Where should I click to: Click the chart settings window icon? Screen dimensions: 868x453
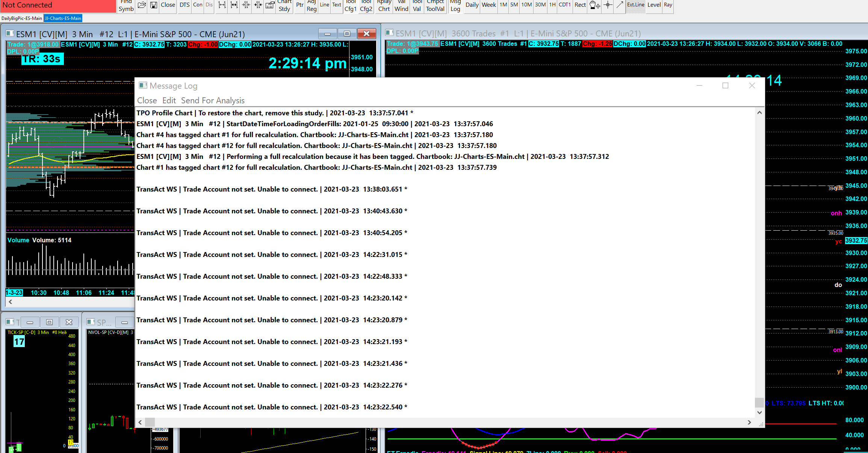point(270,5)
